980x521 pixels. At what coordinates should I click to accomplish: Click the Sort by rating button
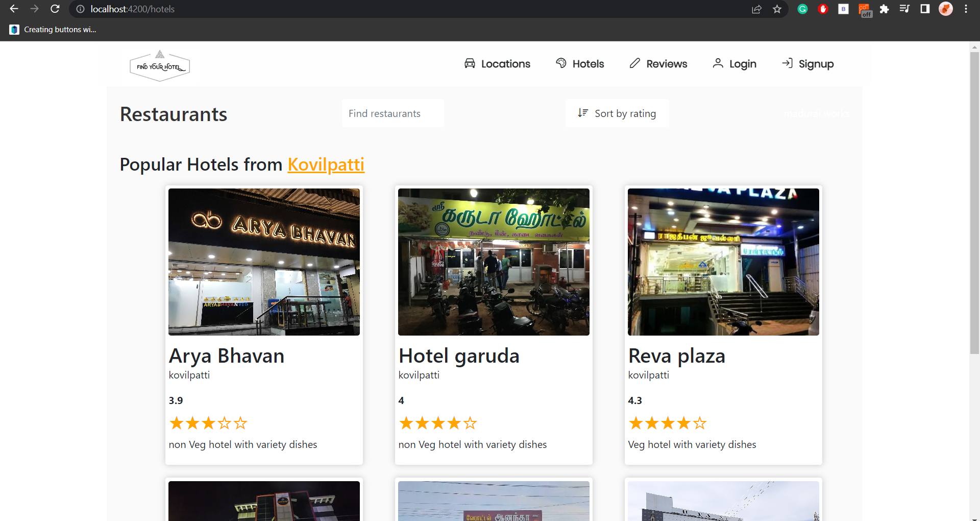click(x=617, y=113)
